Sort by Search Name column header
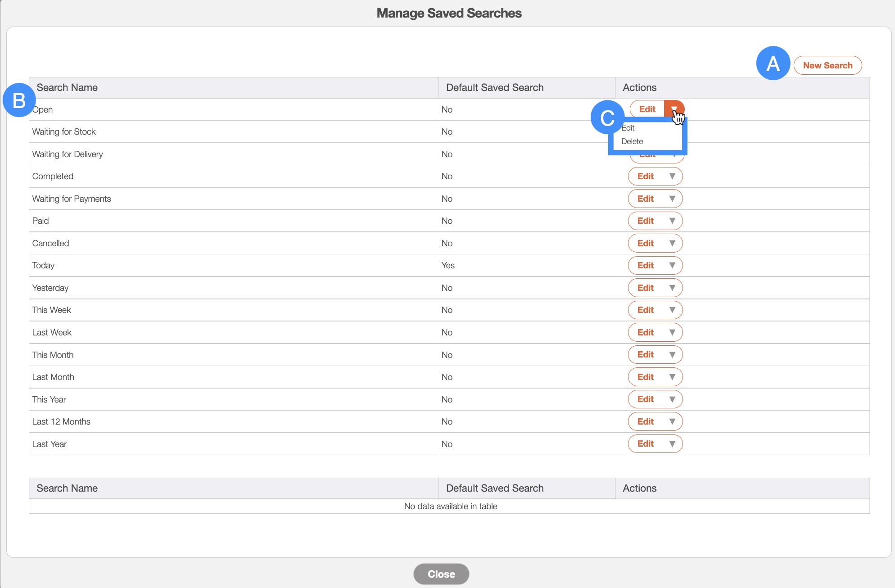This screenshot has height=588, width=895. pyautogui.click(x=67, y=88)
